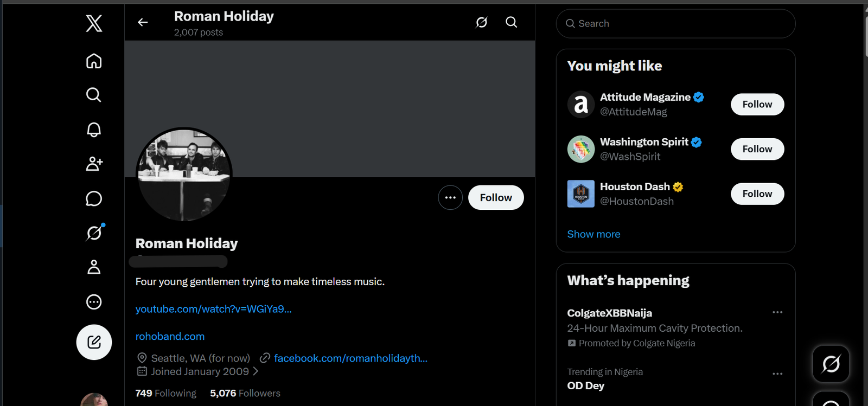Click the @AttitudeMag handle
868x406 pixels.
(x=634, y=112)
